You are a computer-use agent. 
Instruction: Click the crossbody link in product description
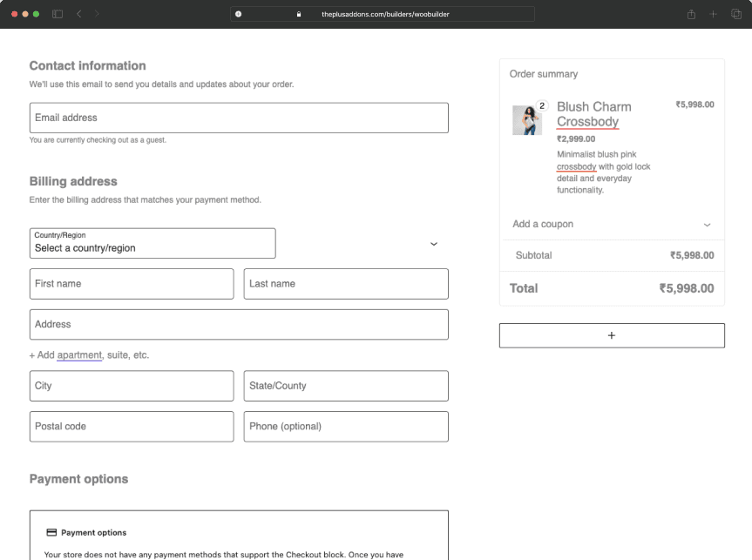576,166
